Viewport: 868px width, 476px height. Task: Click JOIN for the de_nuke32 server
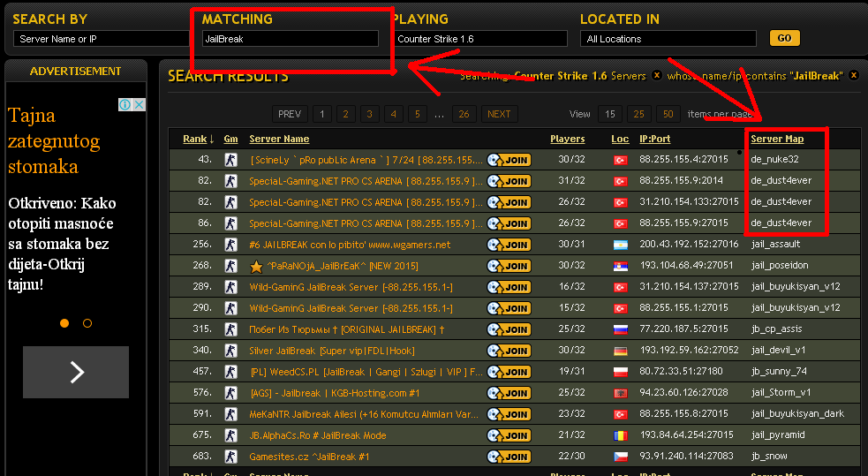pyautogui.click(x=509, y=160)
